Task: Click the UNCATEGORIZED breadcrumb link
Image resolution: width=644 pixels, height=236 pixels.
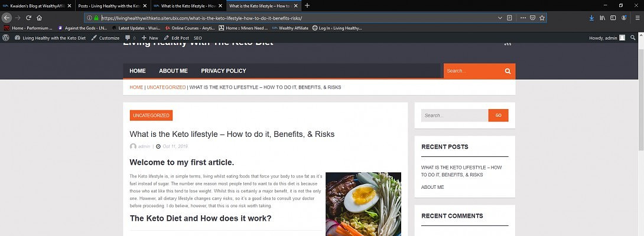Action: point(166,87)
